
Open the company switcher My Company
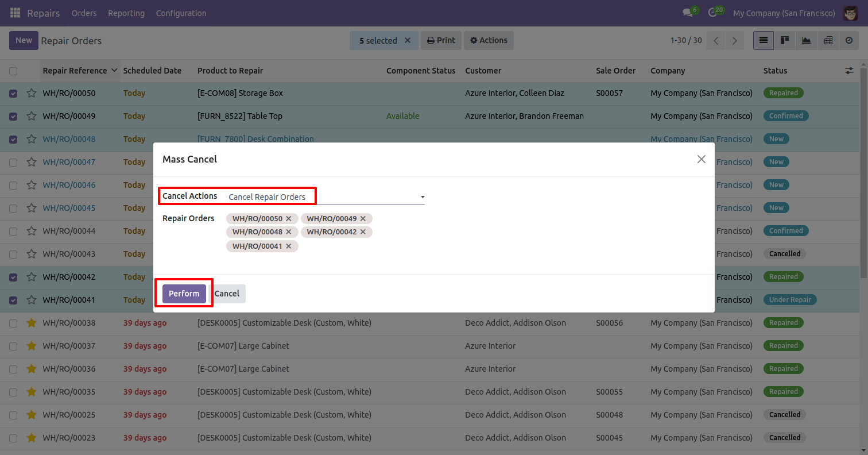point(784,13)
